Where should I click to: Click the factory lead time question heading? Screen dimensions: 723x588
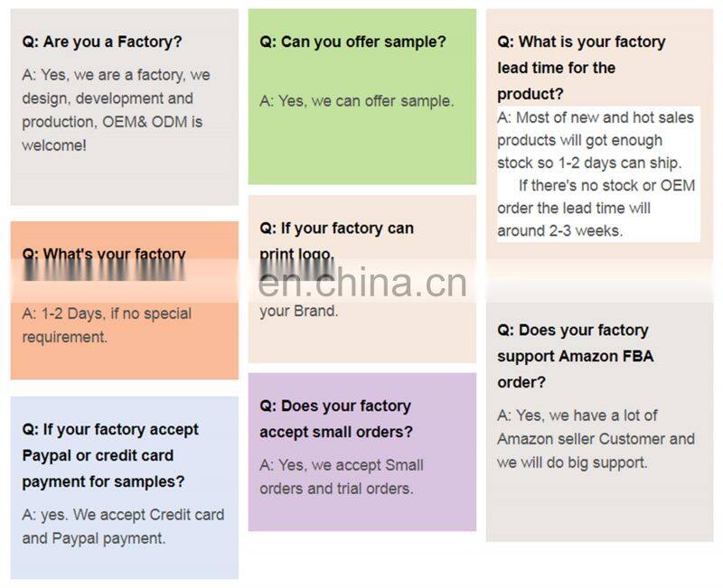pyautogui.click(x=581, y=67)
